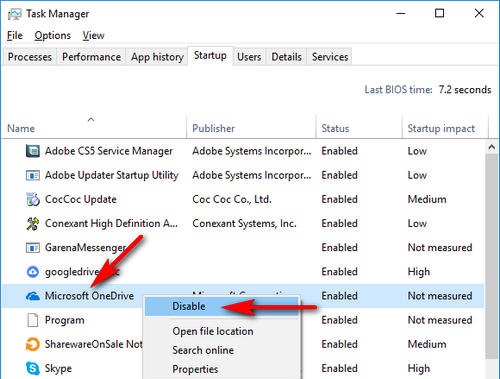The image size is (500, 379).
Task: Click Not measured impact for GarenaMessenger
Action: click(x=440, y=248)
